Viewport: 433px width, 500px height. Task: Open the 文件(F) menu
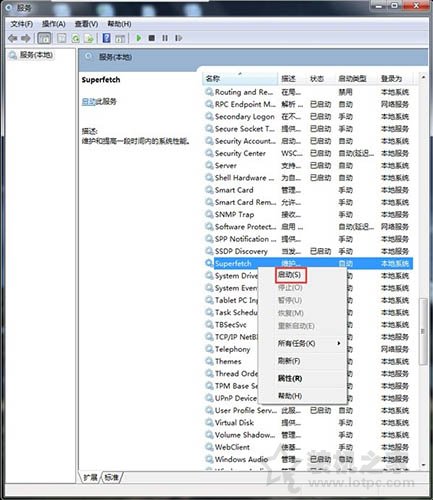point(22,24)
